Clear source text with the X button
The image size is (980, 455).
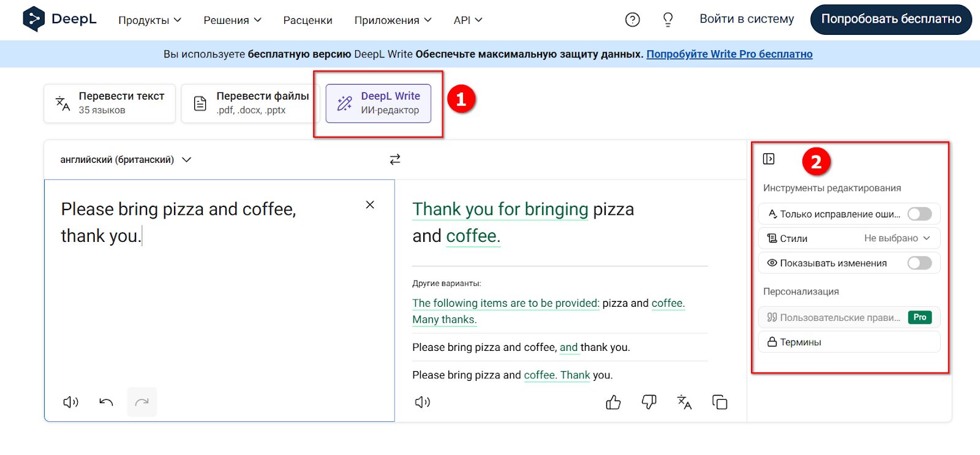click(x=370, y=205)
